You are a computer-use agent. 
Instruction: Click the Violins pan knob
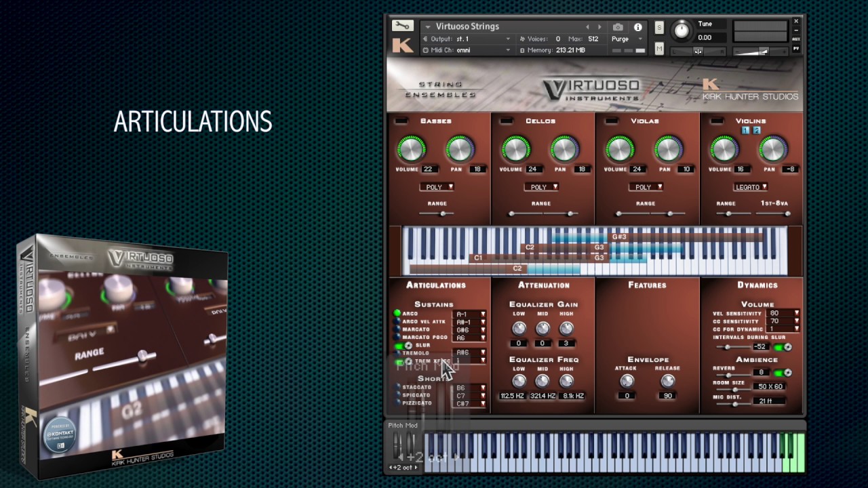click(x=773, y=148)
